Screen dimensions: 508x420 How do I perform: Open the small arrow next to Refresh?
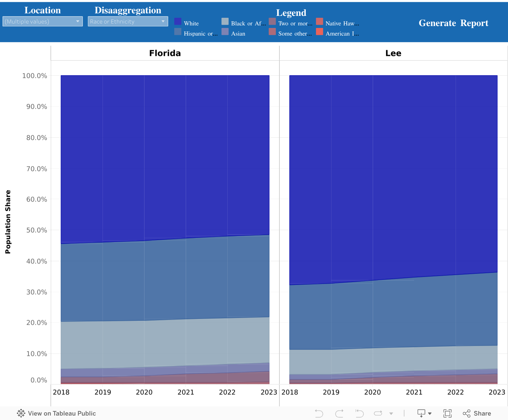(391, 413)
